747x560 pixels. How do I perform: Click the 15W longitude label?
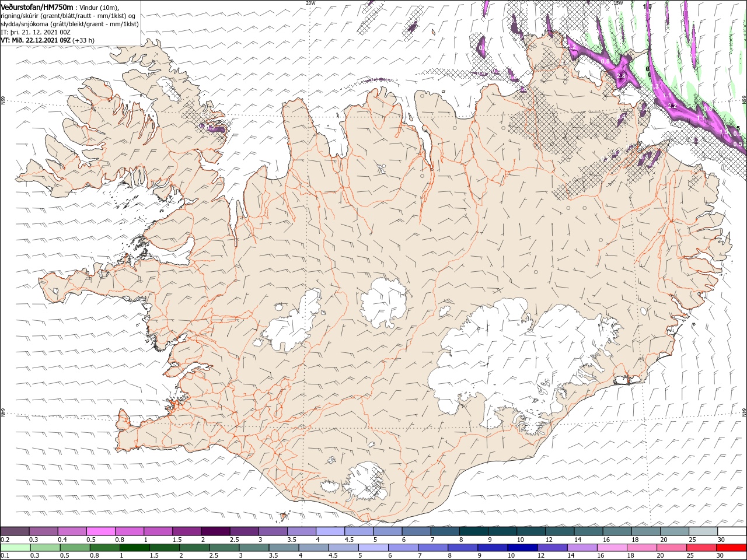[x=619, y=2]
